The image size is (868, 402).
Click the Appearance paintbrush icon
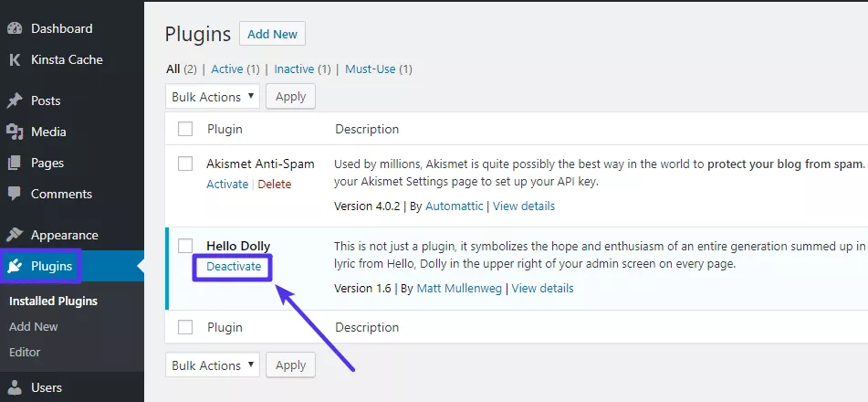pos(15,235)
